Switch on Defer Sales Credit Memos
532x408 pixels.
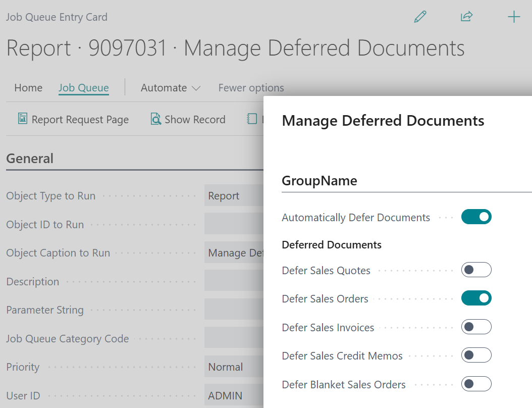(476, 355)
